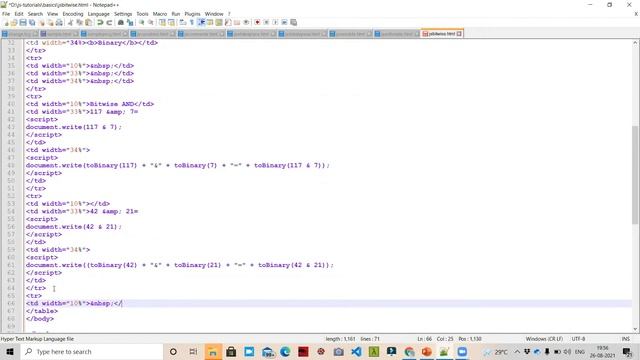The image size is (640, 360).
Task: Click in Type here to search box
Action: coord(92,351)
